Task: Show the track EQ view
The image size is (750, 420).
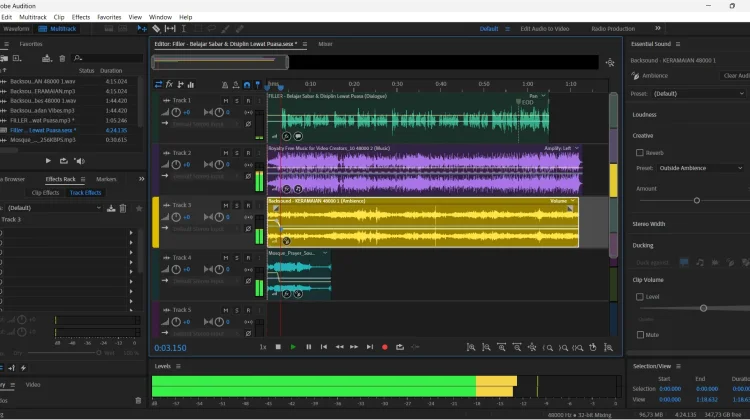Action: click(x=191, y=85)
